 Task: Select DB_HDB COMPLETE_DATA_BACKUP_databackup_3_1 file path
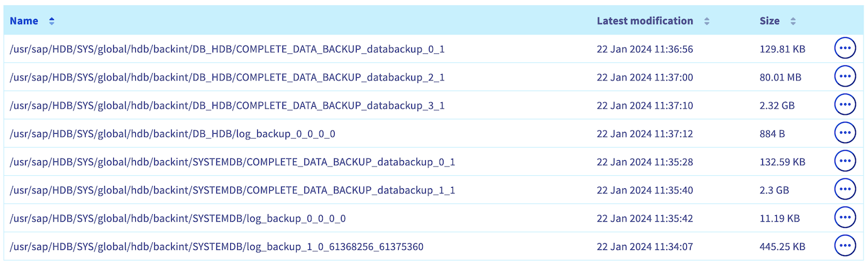(227, 105)
